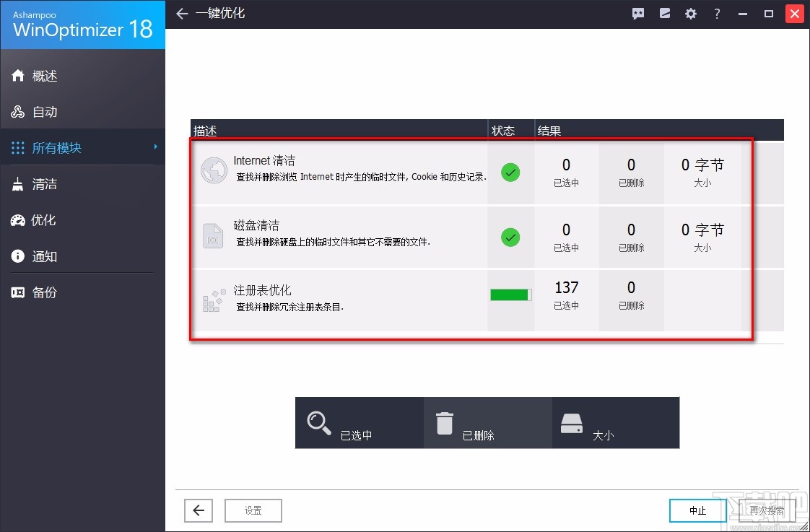This screenshot has height=532, width=810.
Task: Click 磁盘清洁 description text
Action: tap(334, 242)
